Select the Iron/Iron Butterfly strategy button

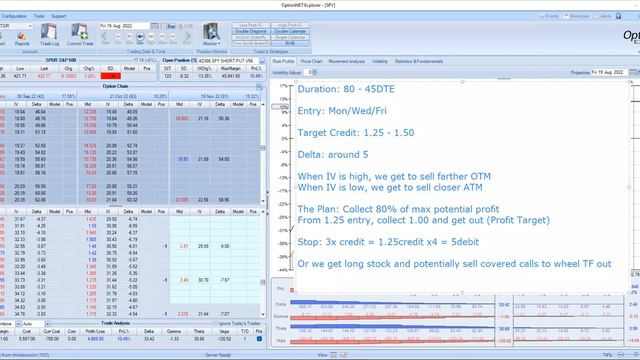tap(251, 37)
